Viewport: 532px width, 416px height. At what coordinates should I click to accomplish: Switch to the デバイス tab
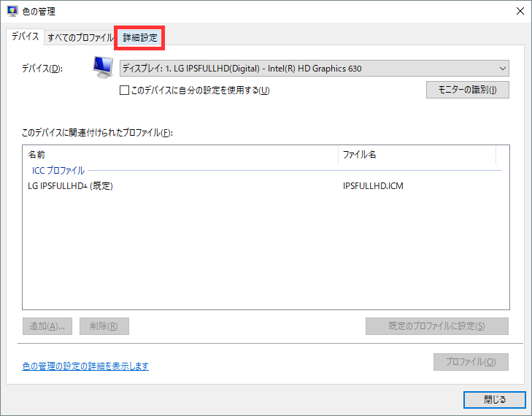[25, 37]
